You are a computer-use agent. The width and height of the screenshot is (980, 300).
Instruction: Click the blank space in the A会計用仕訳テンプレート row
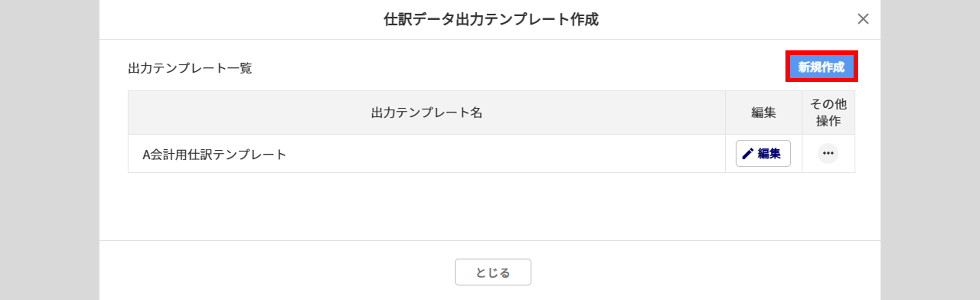pyautogui.click(x=490, y=154)
